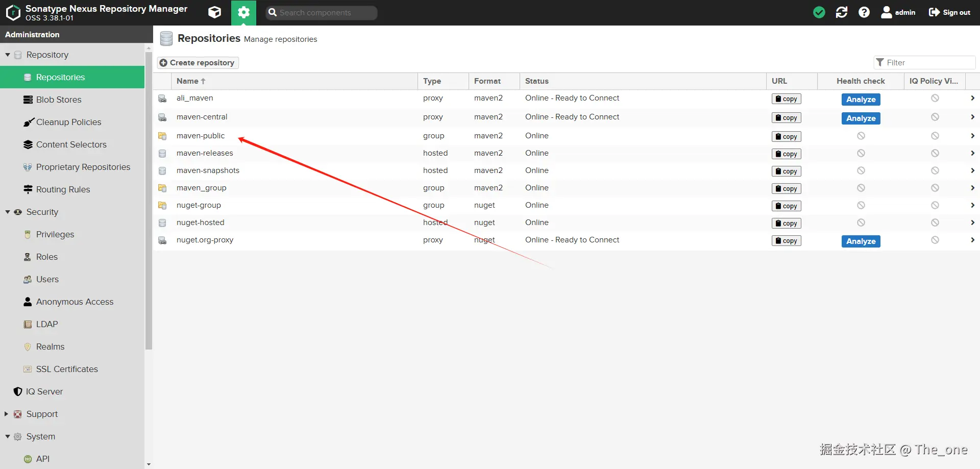Image resolution: width=980 pixels, height=469 pixels.
Task: Open the Administration gear icon
Action: click(x=244, y=12)
